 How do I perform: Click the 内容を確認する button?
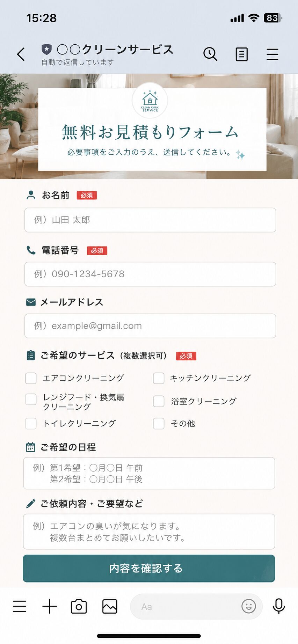[x=149, y=568]
